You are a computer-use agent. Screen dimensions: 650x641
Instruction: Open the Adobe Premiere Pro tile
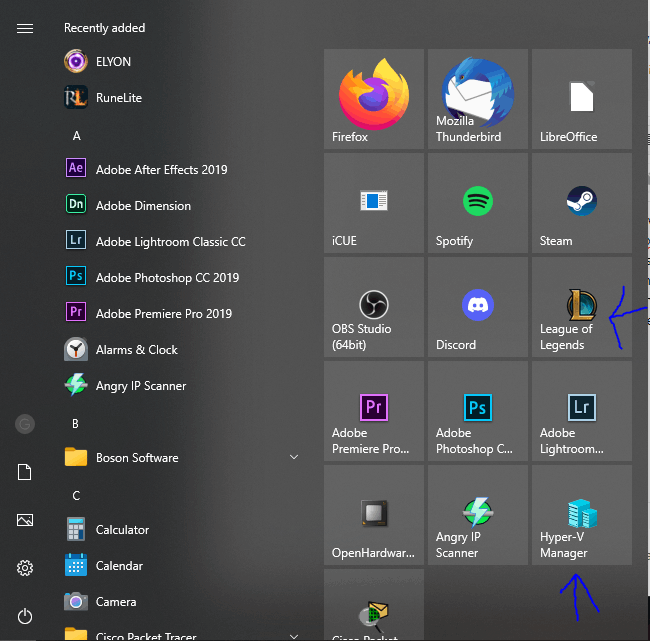tap(374, 411)
